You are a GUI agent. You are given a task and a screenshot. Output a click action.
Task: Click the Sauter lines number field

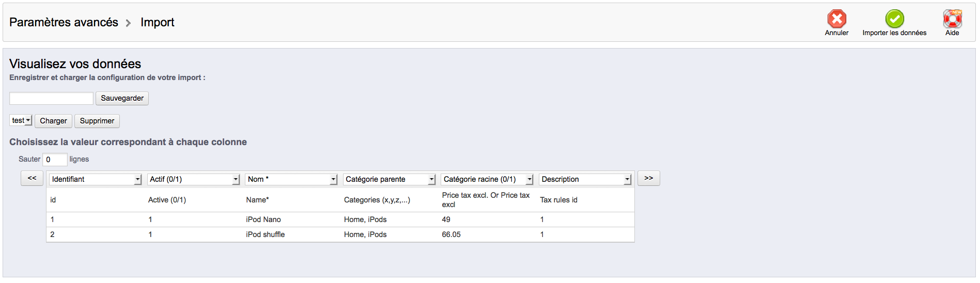(55, 160)
